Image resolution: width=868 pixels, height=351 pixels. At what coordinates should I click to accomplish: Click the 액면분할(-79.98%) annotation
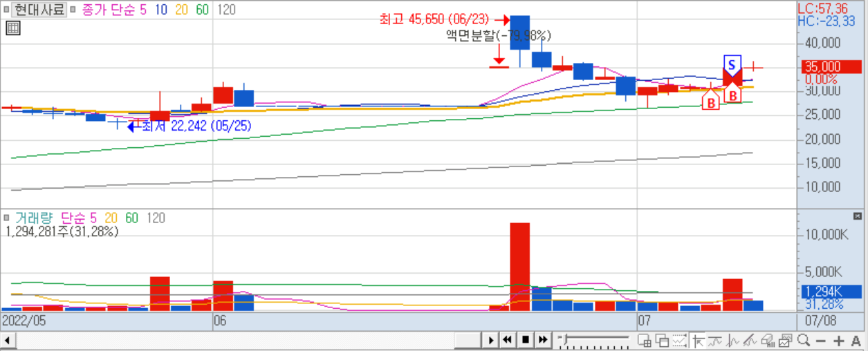point(499,36)
